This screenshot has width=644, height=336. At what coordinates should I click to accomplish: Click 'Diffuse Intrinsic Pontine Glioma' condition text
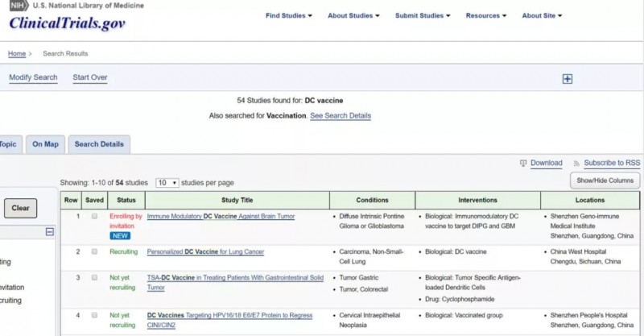tap(372, 222)
